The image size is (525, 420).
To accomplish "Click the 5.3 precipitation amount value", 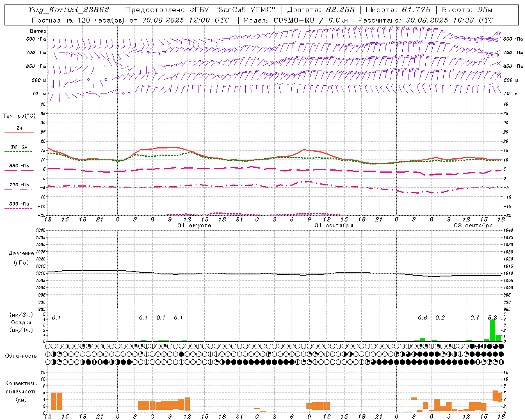I will [x=492, y=318].
